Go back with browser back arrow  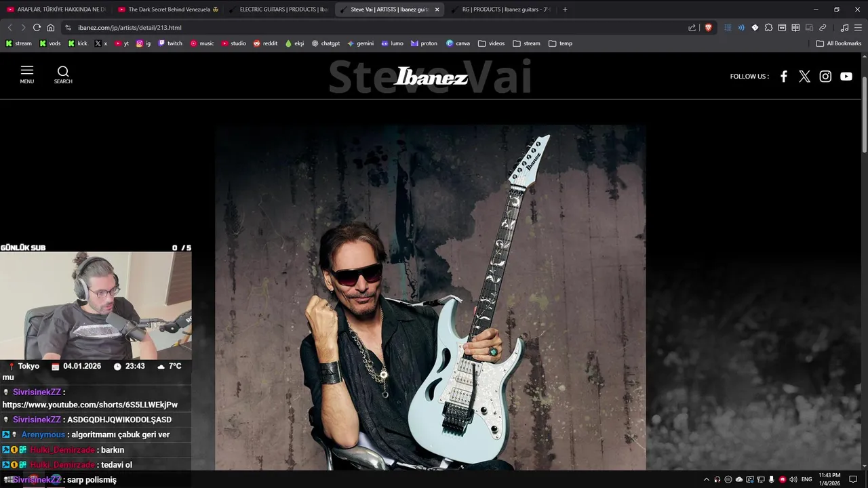[9, 28]
